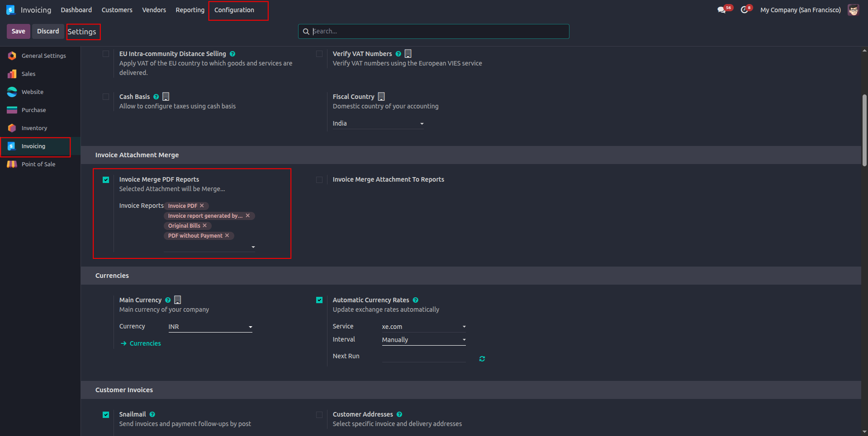The height and width of the screenshot is (436, 868).
Task: Toggle the Cash Basis checkbox
Action: point(106,97)
